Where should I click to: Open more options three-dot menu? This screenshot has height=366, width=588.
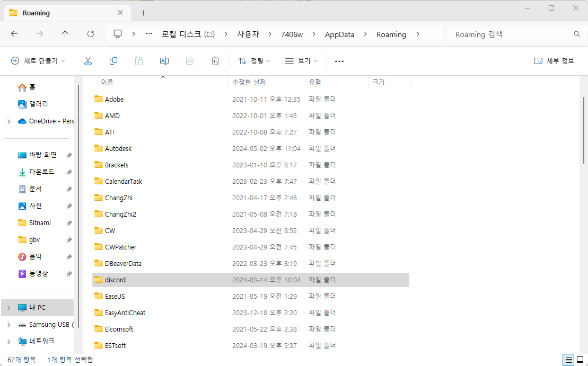[339, 61]
